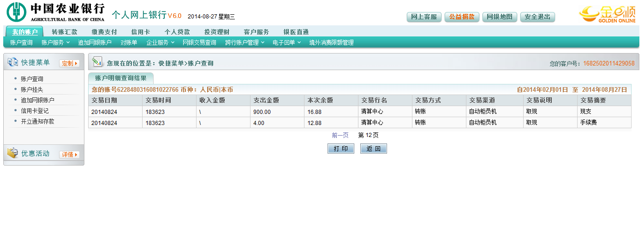
Task: Click the 安全退出 logout button
Action: pyautogui.click(x=537, y=17)
